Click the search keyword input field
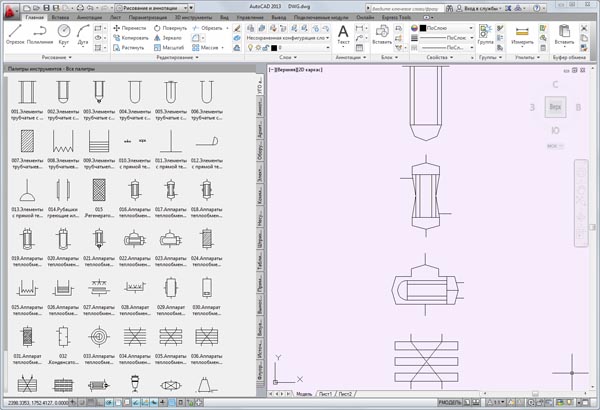Screen dimensions: 600x410 (405, 6)
